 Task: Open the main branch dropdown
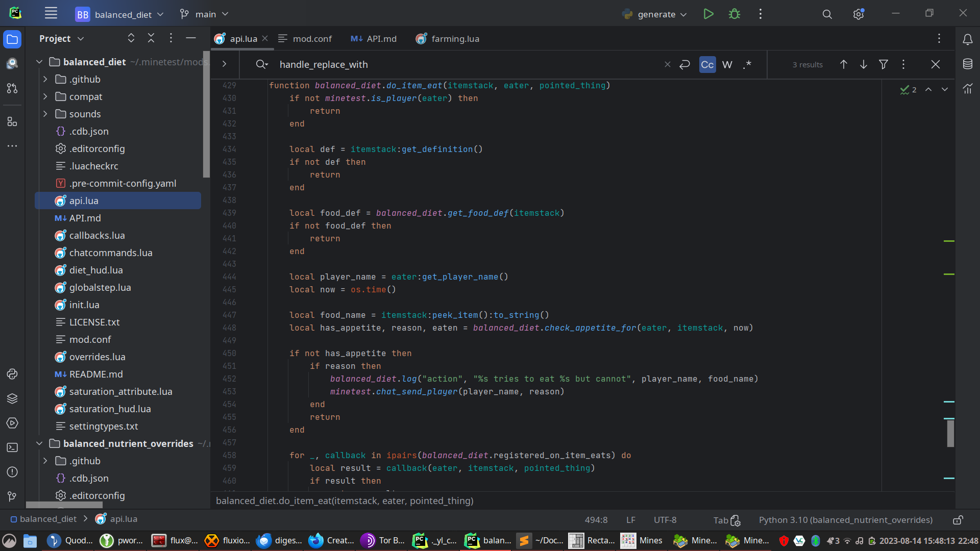point(205,14)
